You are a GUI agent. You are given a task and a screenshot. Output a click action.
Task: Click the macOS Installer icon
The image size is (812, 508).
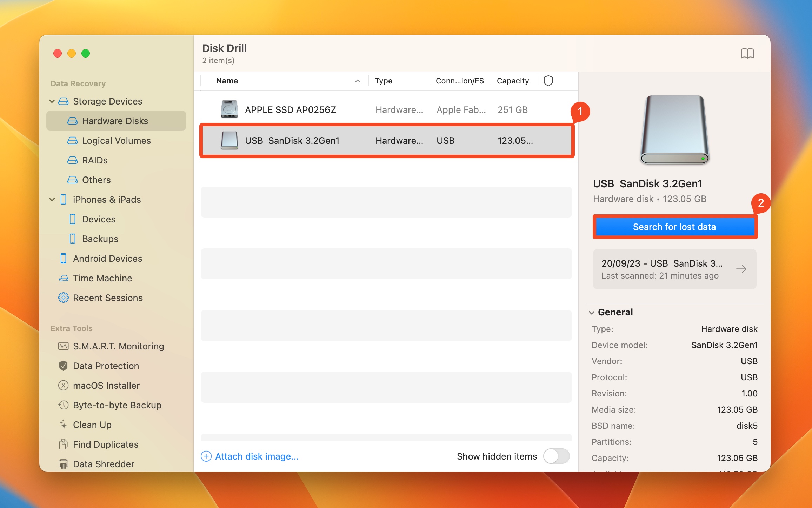63,385
